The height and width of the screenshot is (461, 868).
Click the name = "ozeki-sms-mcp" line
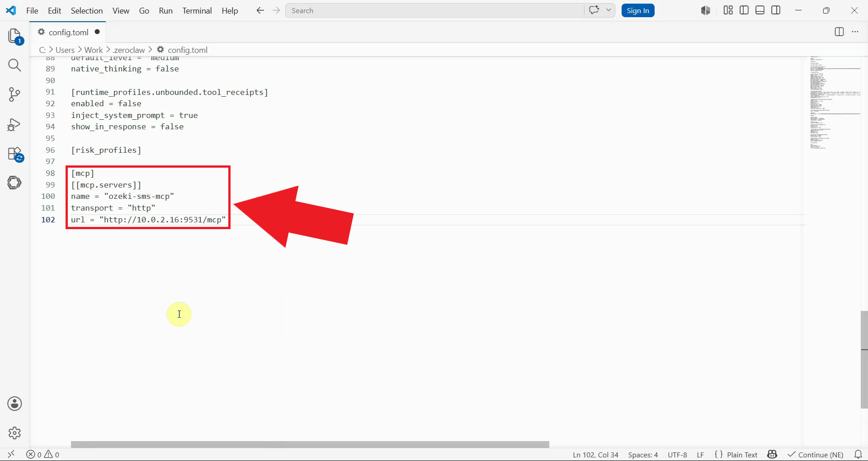coord(123,196)
